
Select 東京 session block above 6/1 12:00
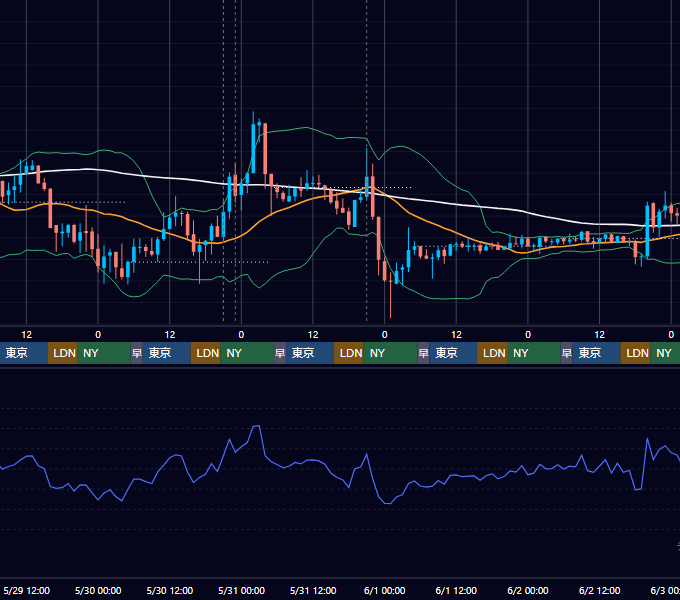(x=453, y=353)
